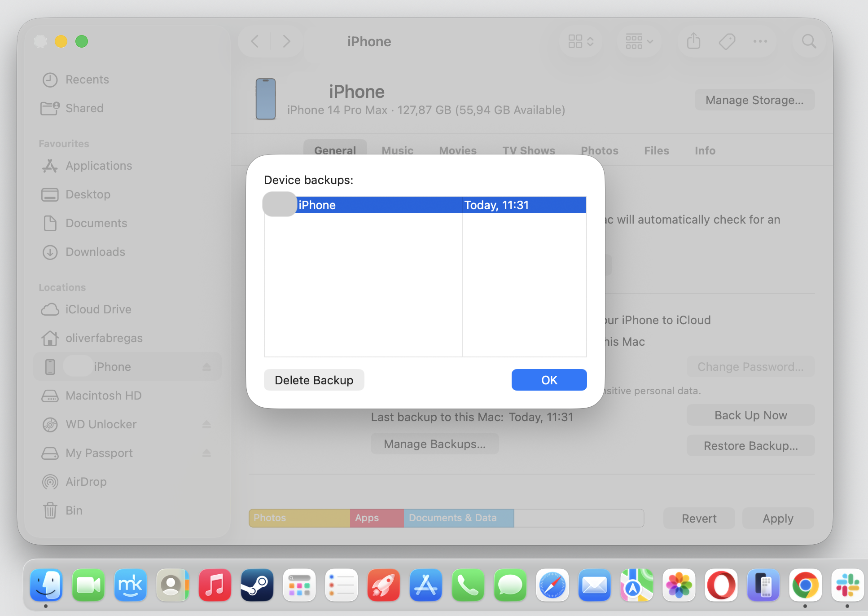Go back with the left chevron
The image size is (868, 616).
click(255, 41)
